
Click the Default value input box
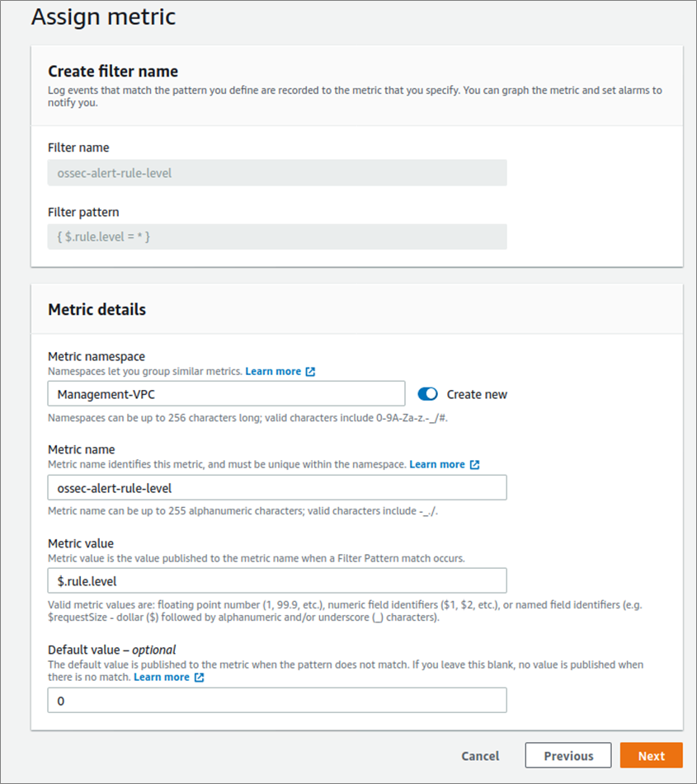(277, 700)
